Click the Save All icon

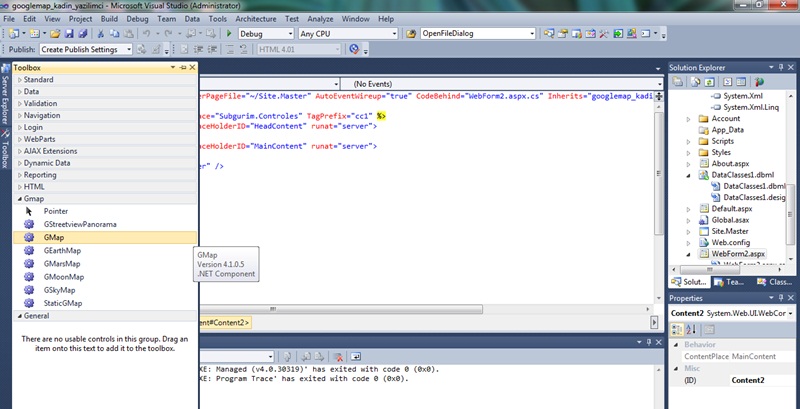(83, 34)
